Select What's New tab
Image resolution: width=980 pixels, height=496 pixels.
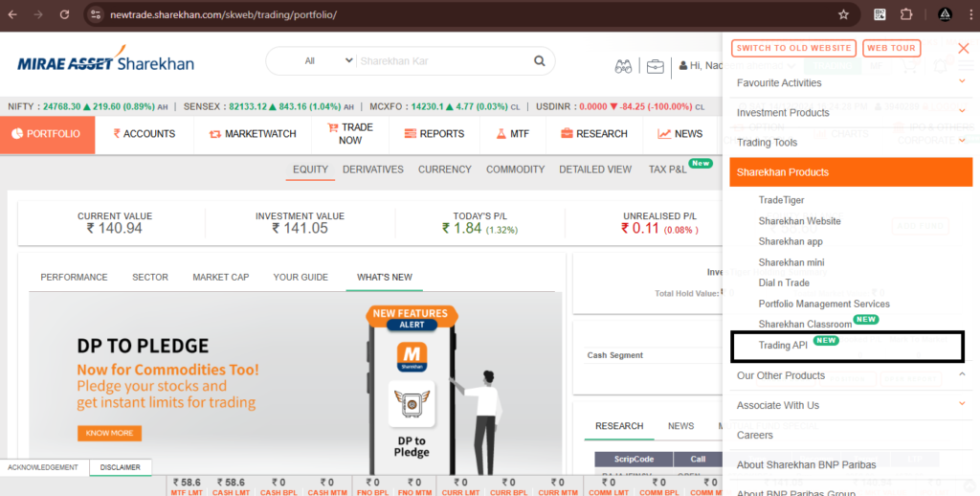click(385, 277)
